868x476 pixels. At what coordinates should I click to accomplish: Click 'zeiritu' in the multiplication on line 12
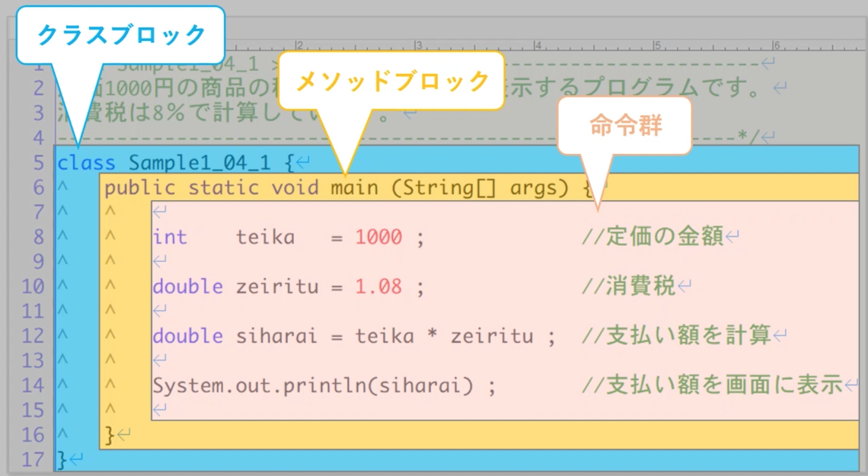click(492, 335)
